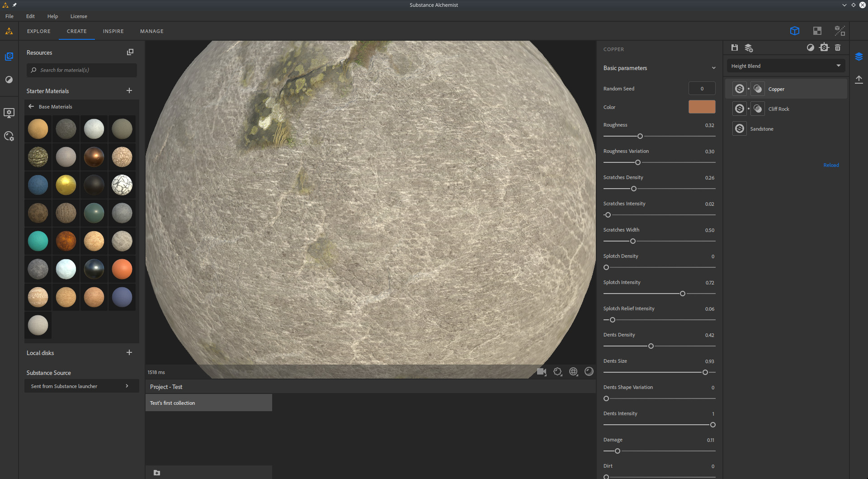Click the Dents Density slider handle
The width and height of the screenshot is (868, 479).
click(651, 346)
